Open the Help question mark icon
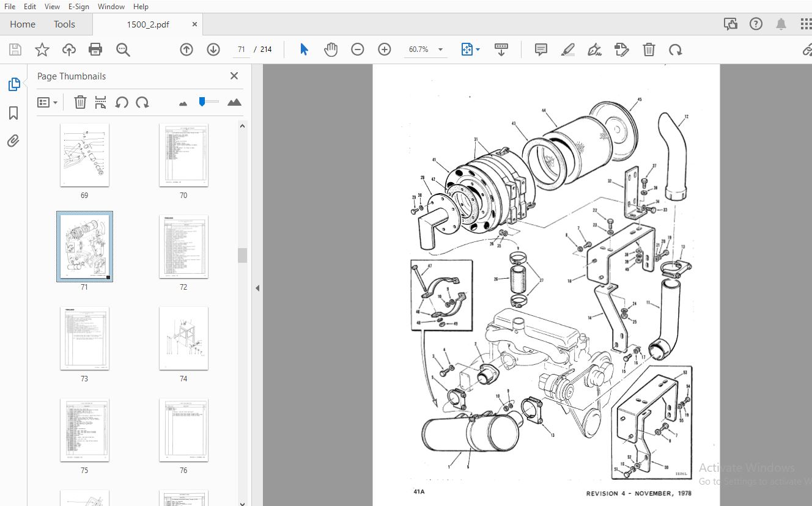Viewport: 812px width, 506px height. (x=756, y=24)
